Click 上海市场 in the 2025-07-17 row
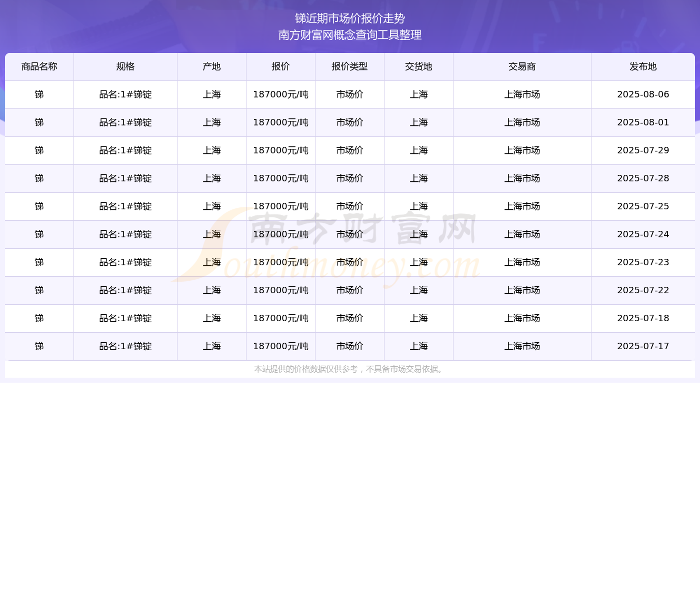Screen dimensions: 700x602 pos(522,346)
